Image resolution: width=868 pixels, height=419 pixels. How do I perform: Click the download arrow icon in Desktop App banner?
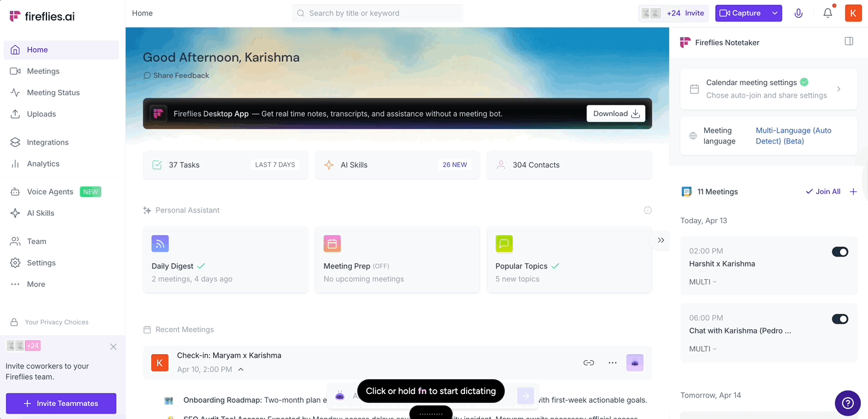point(635,114)
